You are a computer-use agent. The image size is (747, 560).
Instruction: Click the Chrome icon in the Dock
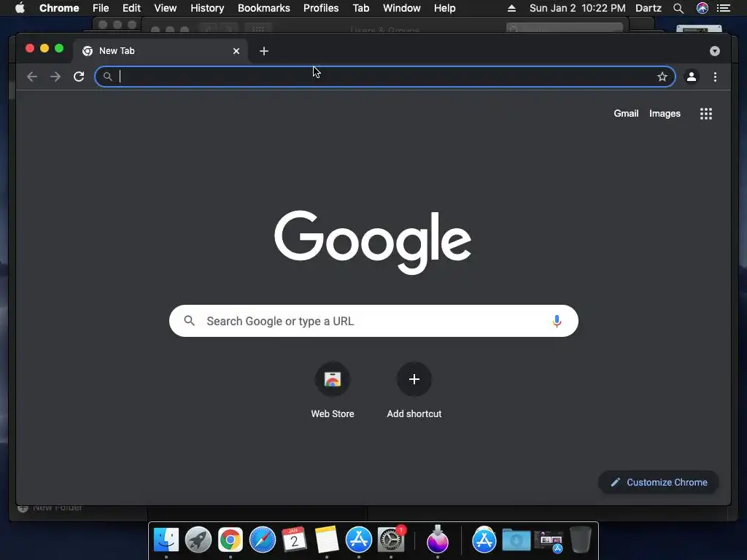pyautogui.click(x=231, y=540)
